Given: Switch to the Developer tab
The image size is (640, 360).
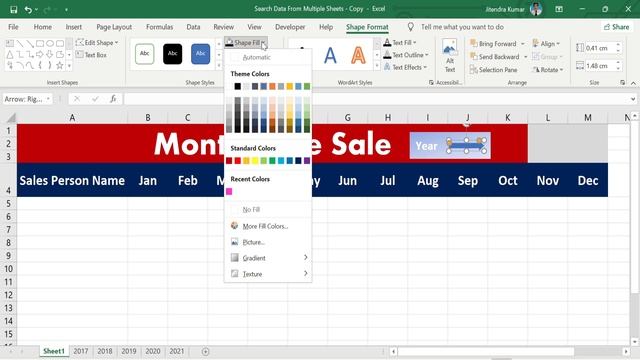Looking at the screenshot, I should point(290,27).
